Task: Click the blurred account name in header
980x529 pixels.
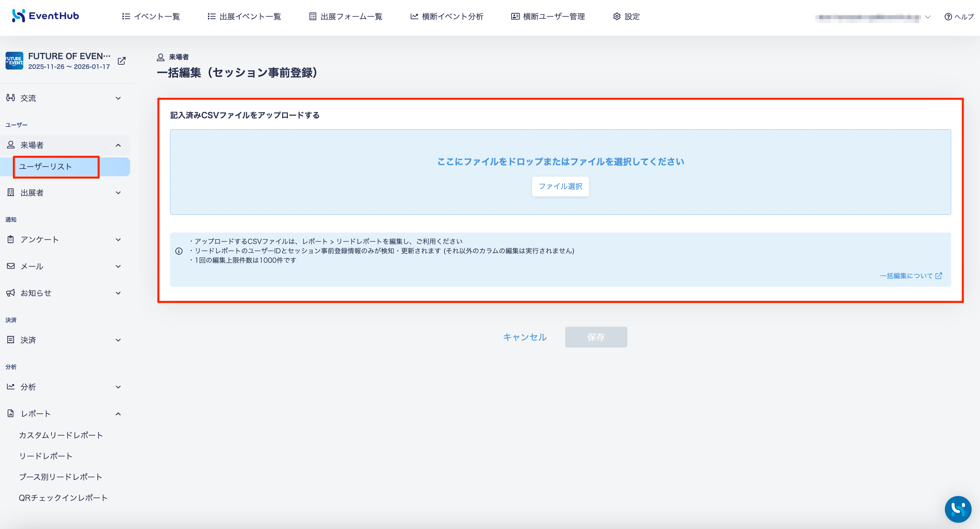Action: coord(868,17)
